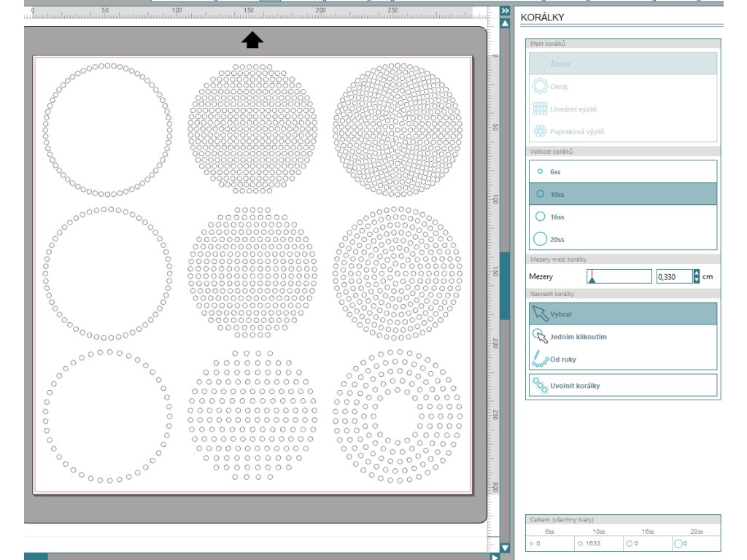Collapse the Korálky panel with double chevron
Image resolution: width=747 pixels, height=560 pixels.
[x=505, y=11]
